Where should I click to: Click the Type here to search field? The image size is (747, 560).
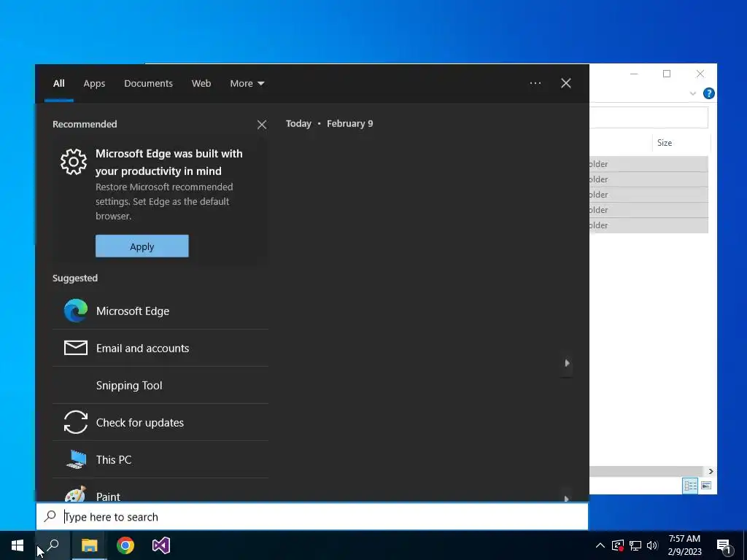[x=312, y=517]
